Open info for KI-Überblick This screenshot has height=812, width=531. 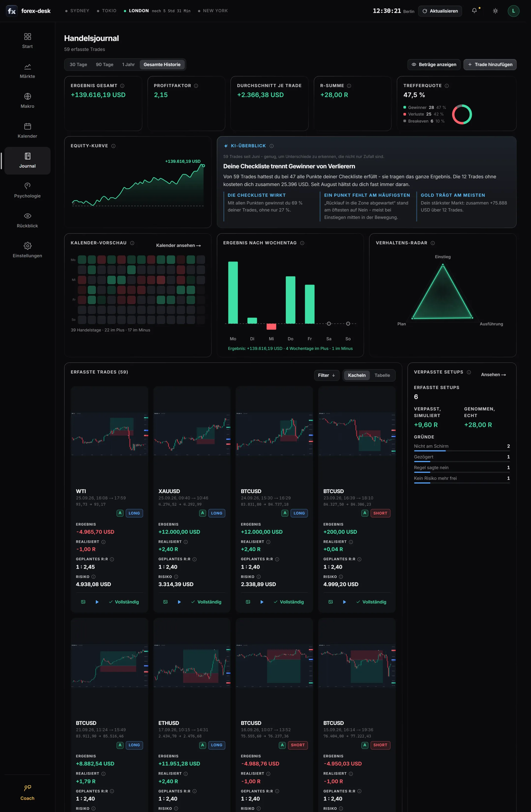pyautogui.click(x=272, y=146)
